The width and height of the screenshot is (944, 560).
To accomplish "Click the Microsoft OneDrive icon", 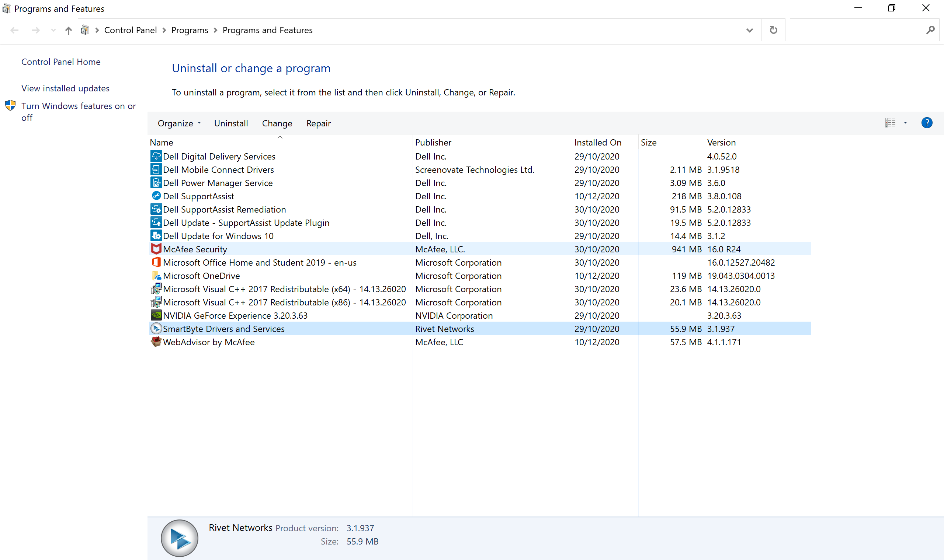I will coord(156,275).
